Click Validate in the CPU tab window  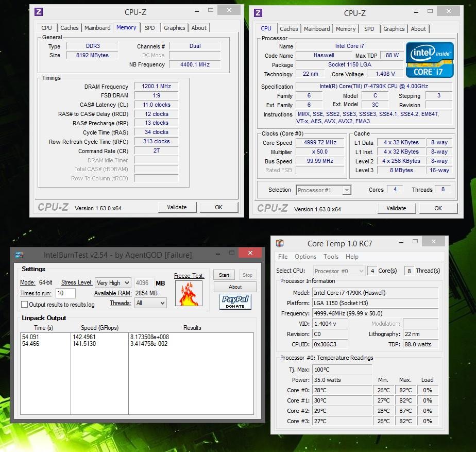(397, 208)
